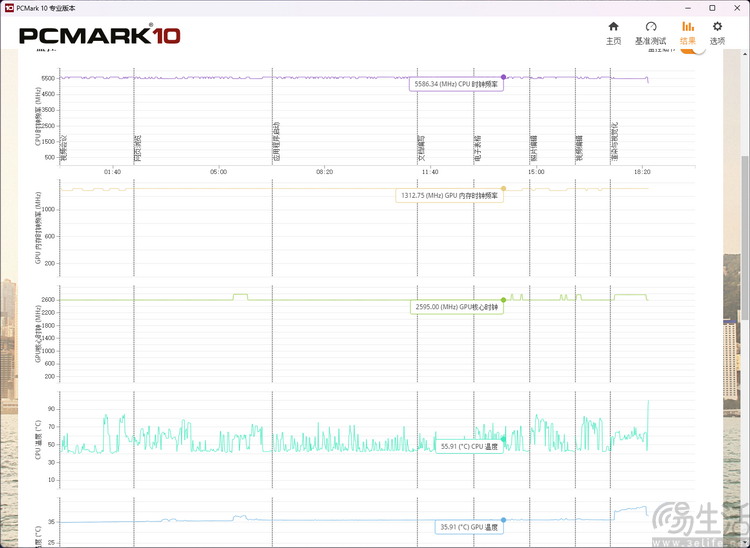Select the 视频会议 timeline marker
This screenshot has width=750, height=548.
click(x=64, y=148)
